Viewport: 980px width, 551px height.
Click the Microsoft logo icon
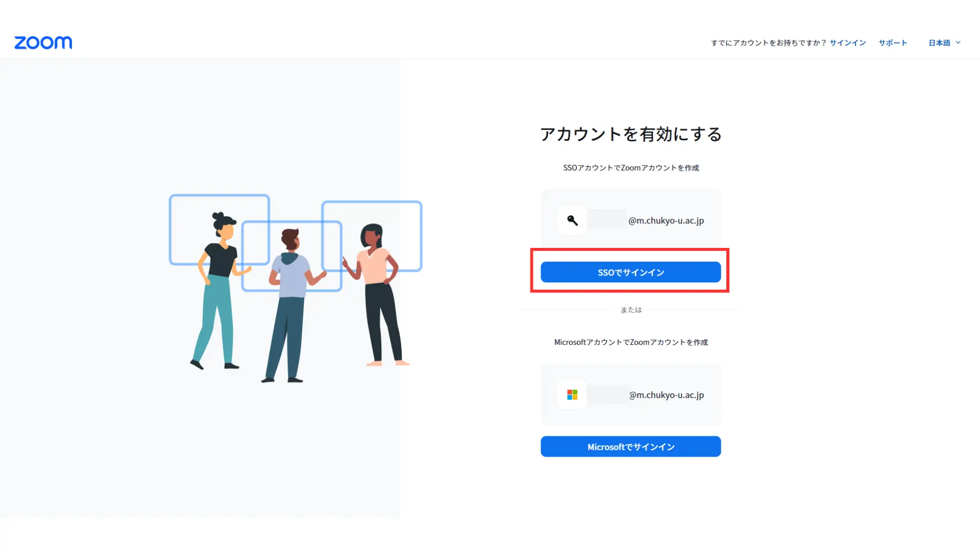572,395
